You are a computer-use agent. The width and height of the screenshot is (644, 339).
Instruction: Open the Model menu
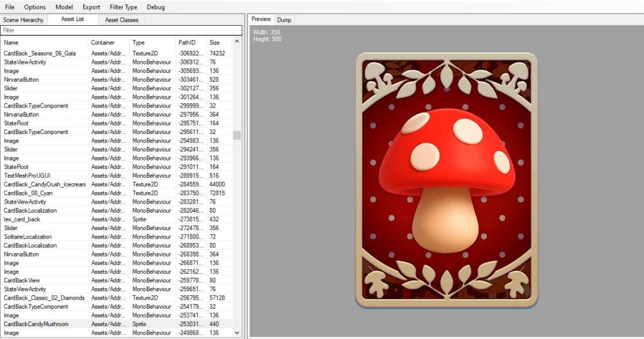coord(64,7)
